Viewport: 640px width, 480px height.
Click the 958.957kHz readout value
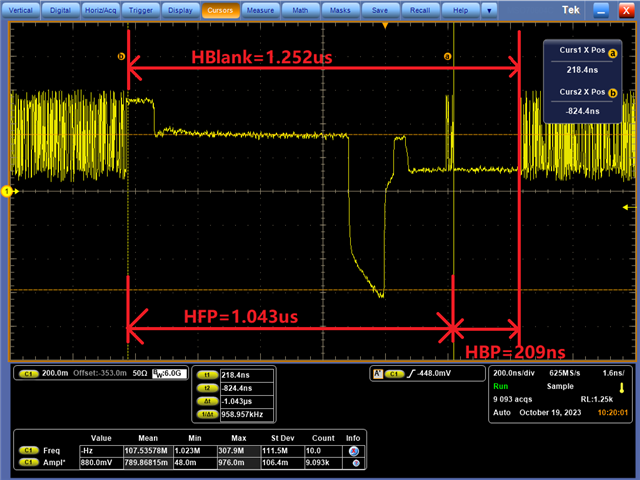pos(242,414)
